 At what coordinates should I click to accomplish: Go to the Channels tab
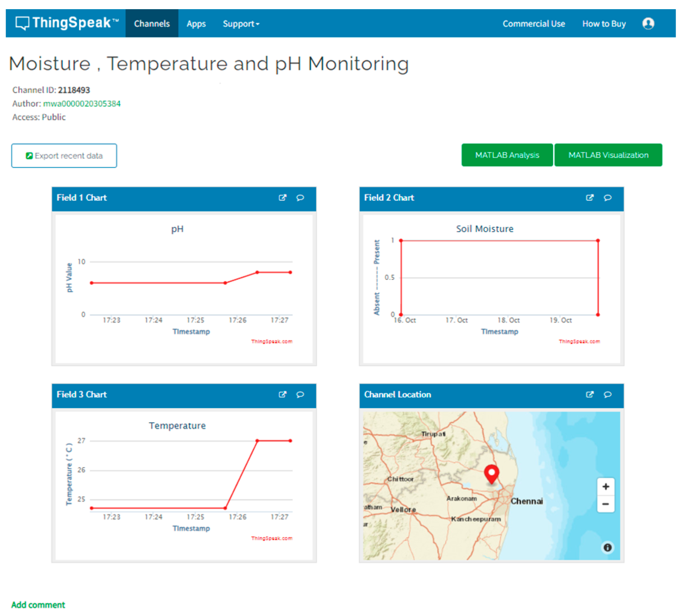pos(152,24)
